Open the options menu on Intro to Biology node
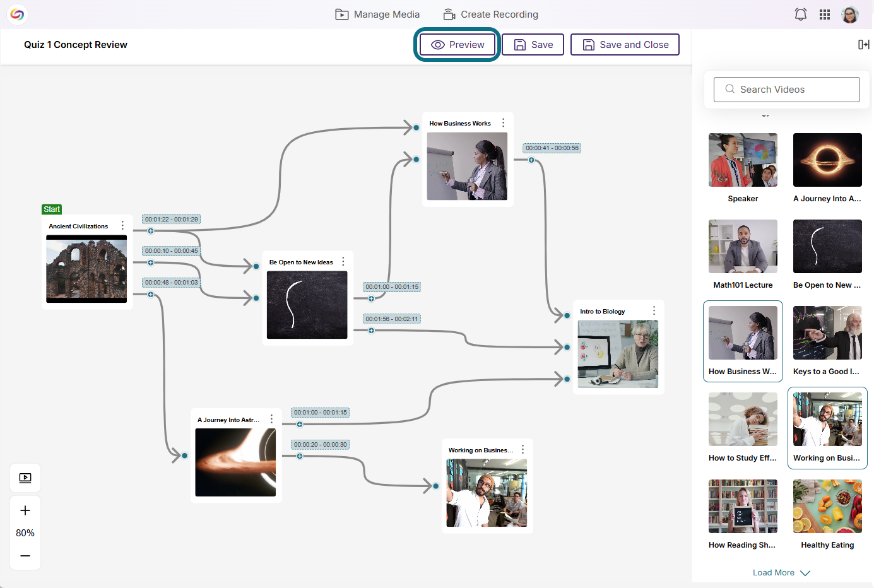Image resolution: width=874 pixels, height=588 pixels. coord(654,311)
